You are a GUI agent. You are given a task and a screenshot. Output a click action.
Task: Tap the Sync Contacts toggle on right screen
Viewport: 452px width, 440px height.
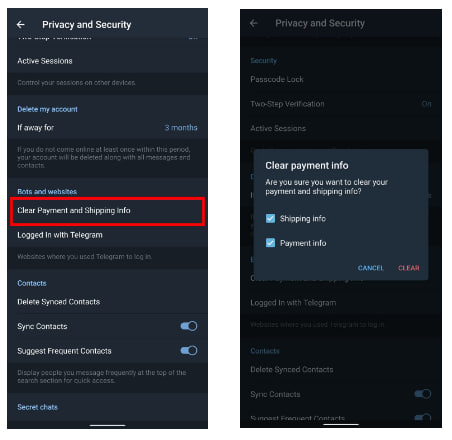coord(423,394)
